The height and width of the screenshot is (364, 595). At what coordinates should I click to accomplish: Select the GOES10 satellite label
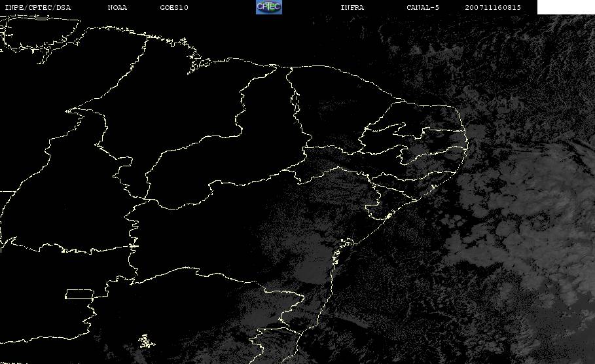174,8
